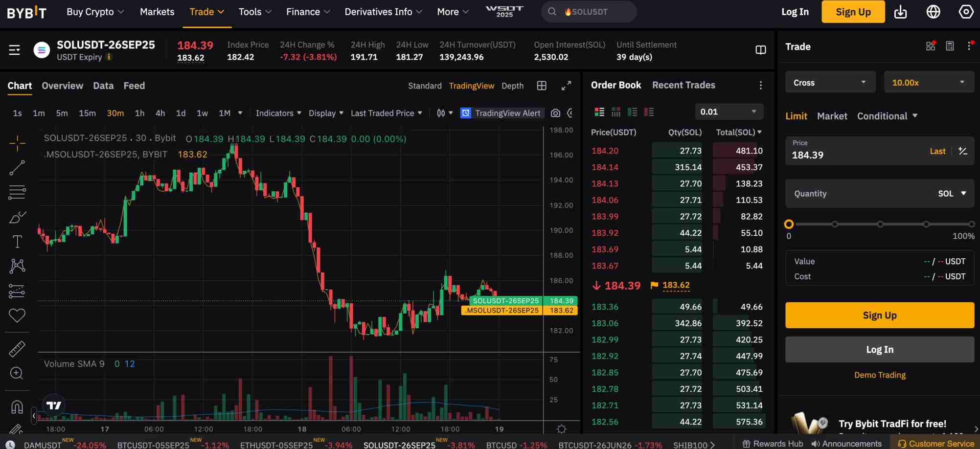The image size is (980, 449).
Task: Open the 10.00x leverage dropdown
Action: 929,82
